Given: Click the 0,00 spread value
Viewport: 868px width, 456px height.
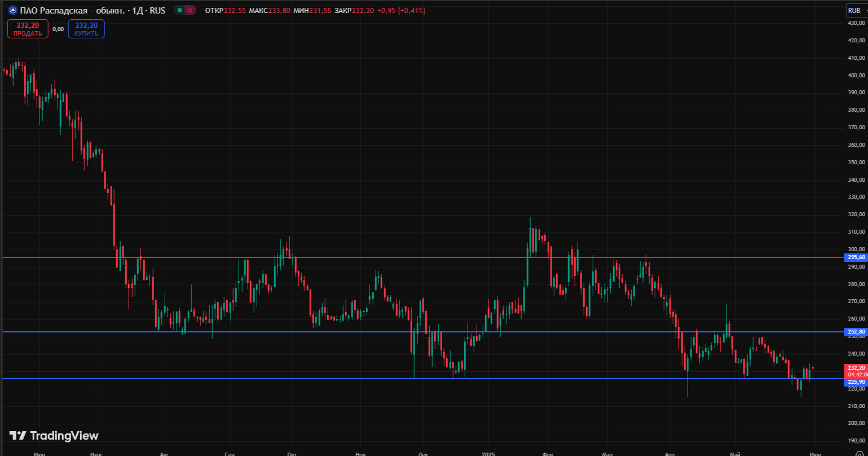Looking at the screenshot, I should tap(58, 29).
